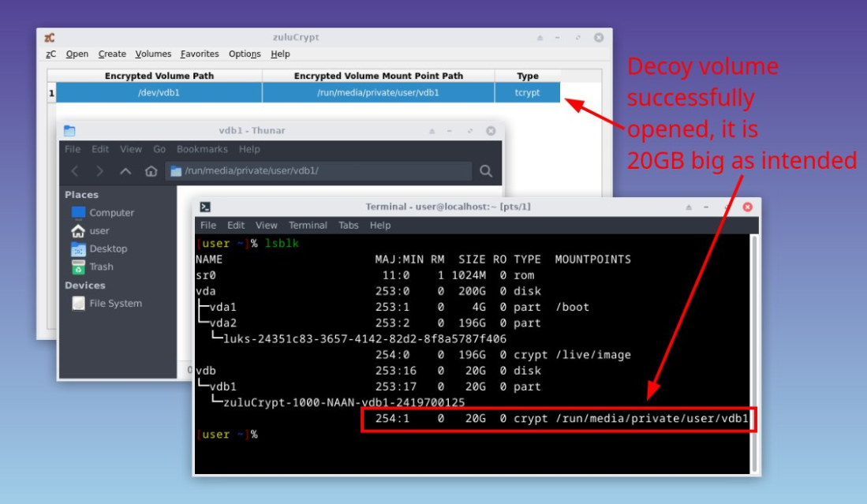Image resolution: width=867 pixels, height=504 pixels.
Task: Click the Terminal title bar shade arrow
Action: pos(689,207)
